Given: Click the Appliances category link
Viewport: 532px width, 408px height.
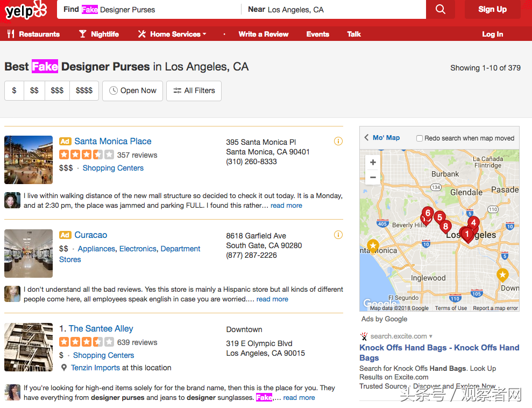Looking at the screenshot, I should [96, 249].
